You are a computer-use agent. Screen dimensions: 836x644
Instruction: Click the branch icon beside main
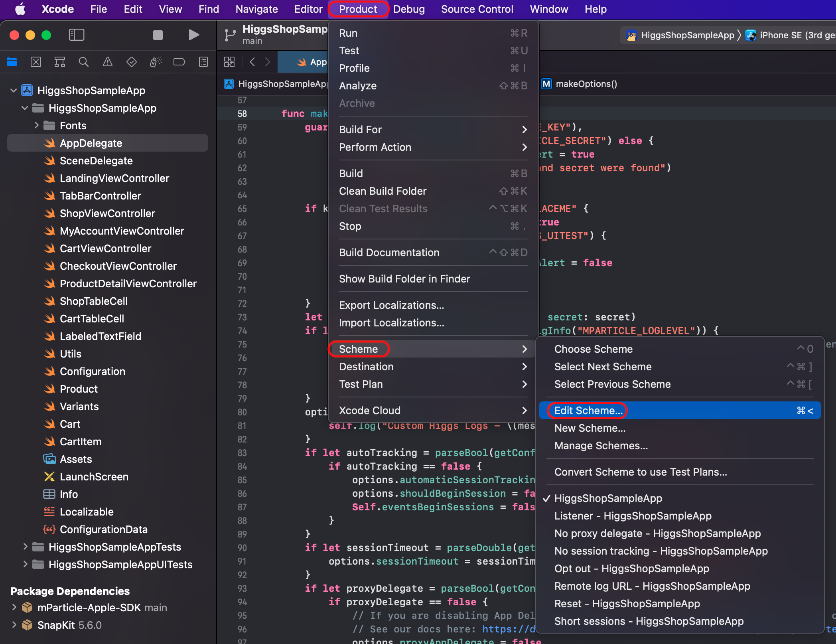(x=230, y=35)
